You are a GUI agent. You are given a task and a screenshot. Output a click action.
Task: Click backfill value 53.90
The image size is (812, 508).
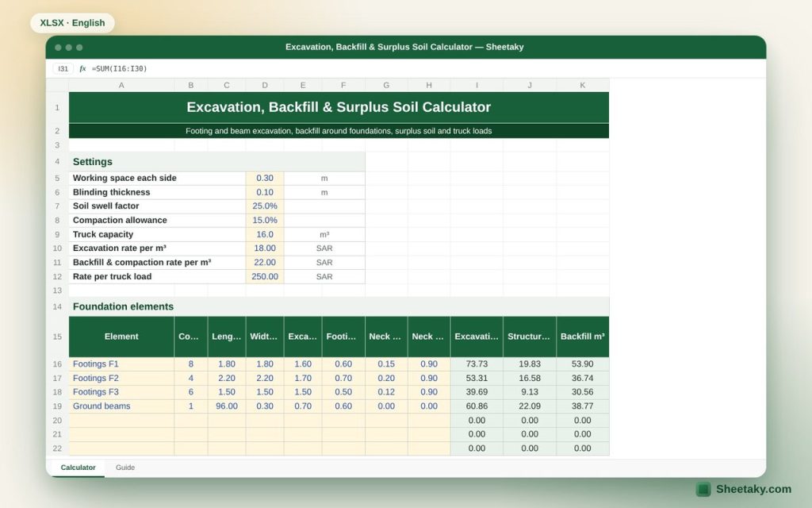click(583, 364)
